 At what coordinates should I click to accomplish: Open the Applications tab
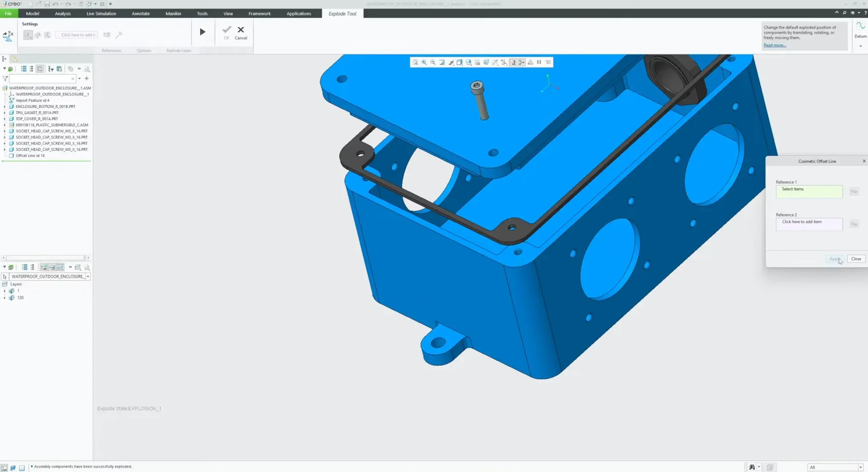tap(299, 14)
